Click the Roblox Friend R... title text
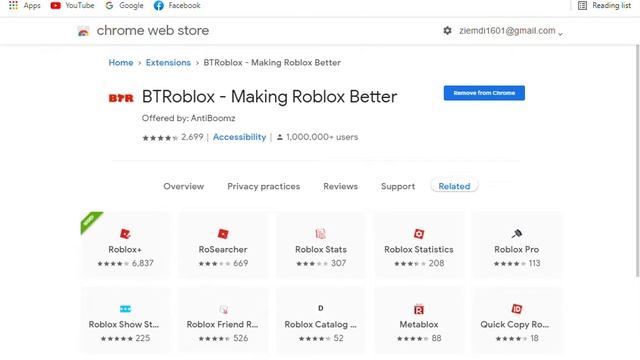The height and width of the screenshot is (360, 640). pyautogui.click(x=222, y=324)
